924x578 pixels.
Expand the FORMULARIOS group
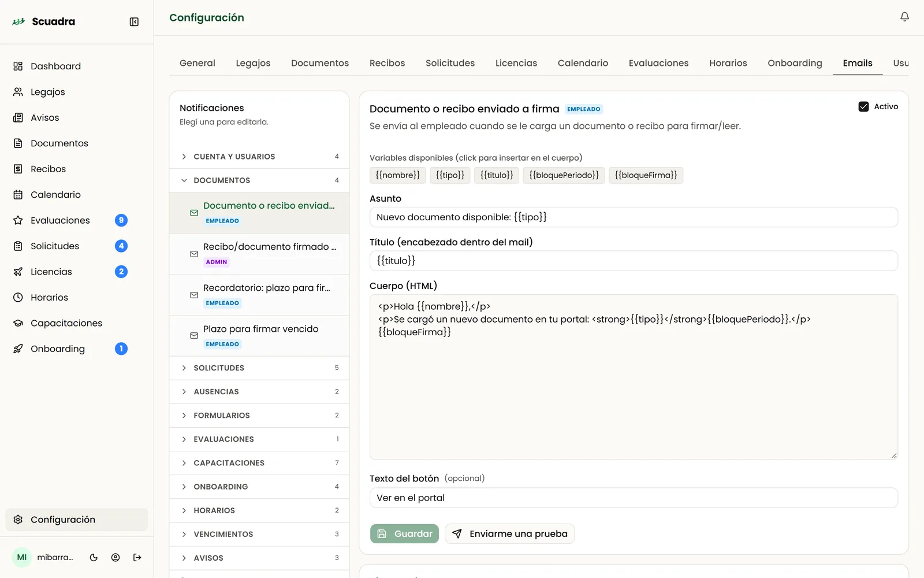pyautogui.click(x=259, y=416)
